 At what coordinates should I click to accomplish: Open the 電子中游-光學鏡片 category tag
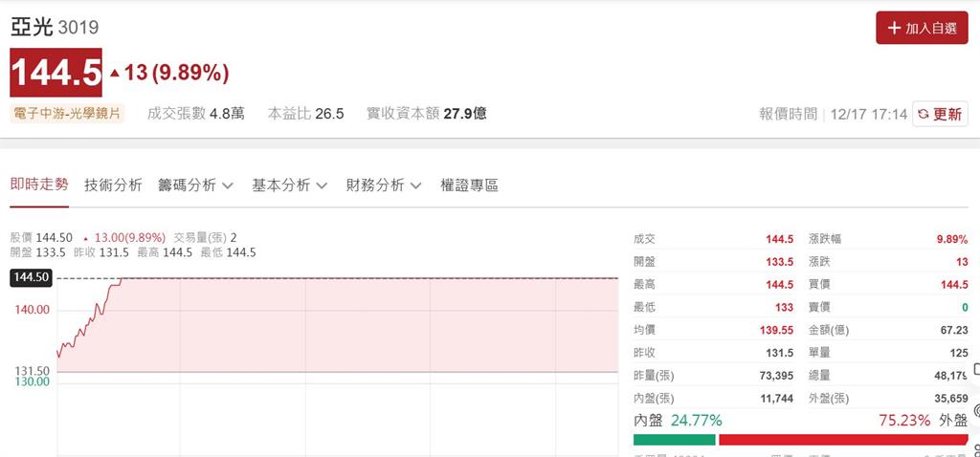pos(68,114)
